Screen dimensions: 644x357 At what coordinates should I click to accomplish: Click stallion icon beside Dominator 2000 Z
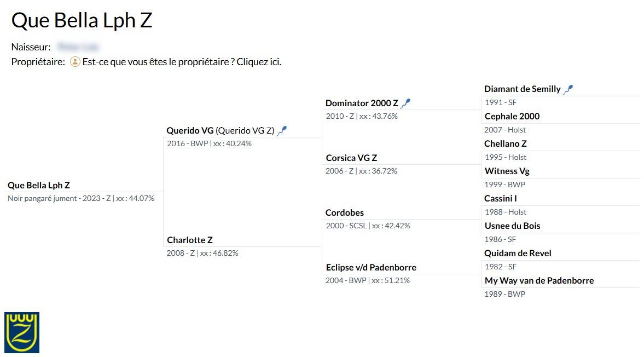pyautogui.click(x=405, y=103)
